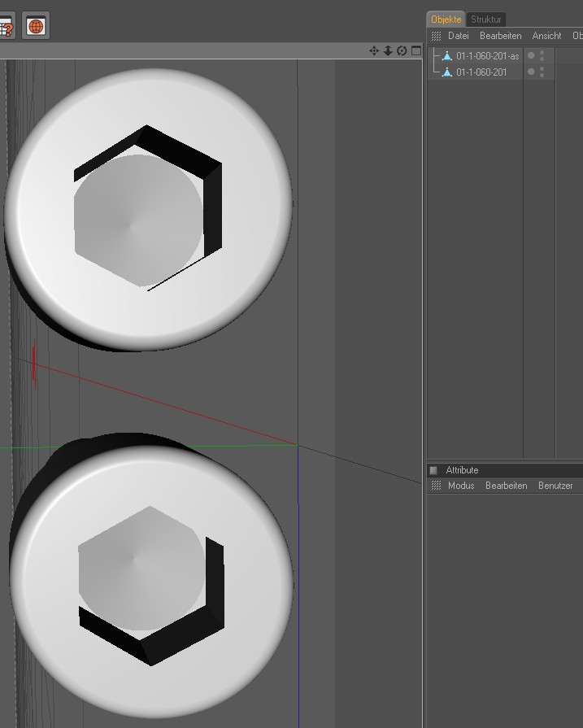Toggle editor visibility dot for 01-1-060-201

tap(542, 68)
